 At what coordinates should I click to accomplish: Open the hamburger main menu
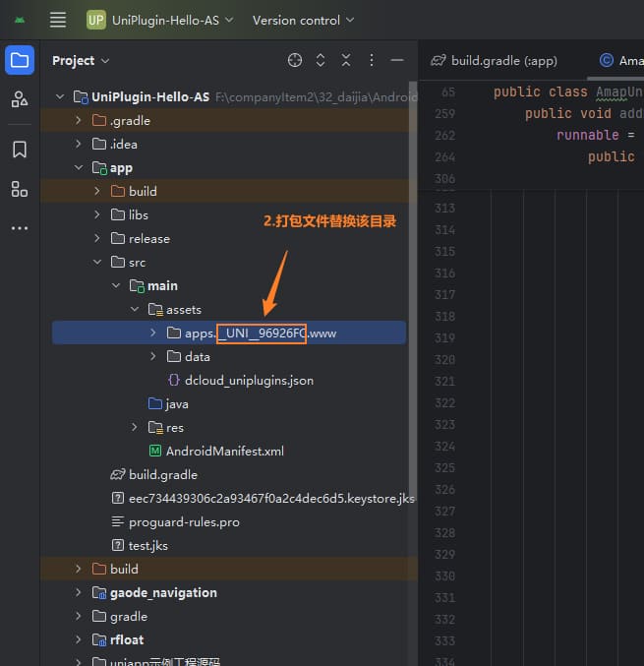[58, 20]
